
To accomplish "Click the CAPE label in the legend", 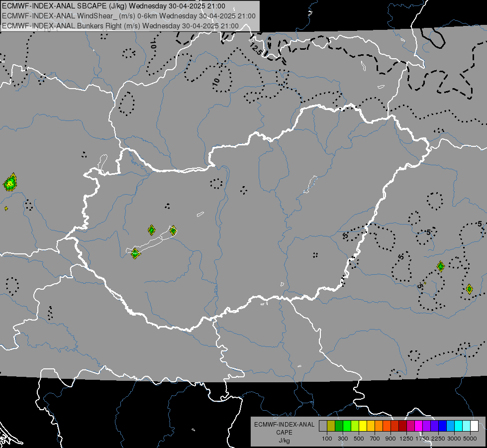I will pyautogui.click(x=284, y=433).
